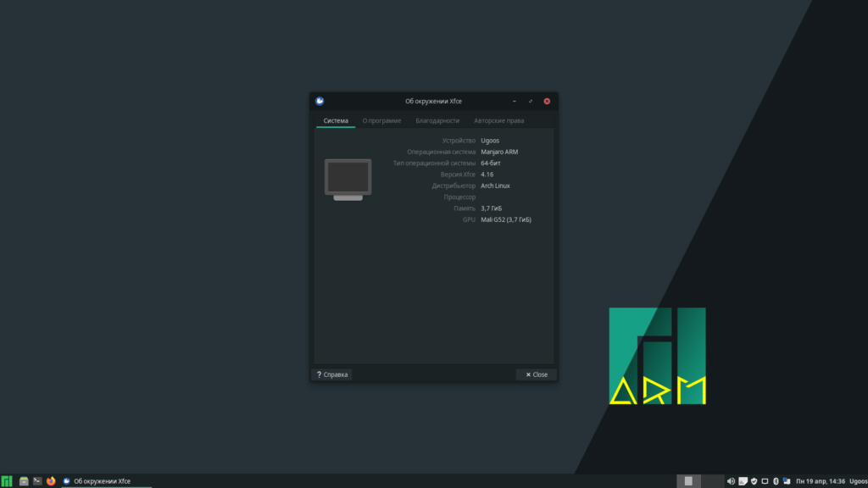Click the clock showing Пн 19 апр, 14:36
Viewport: 868px width, 488px height.
pyautogui.click(x=818, y=481)
